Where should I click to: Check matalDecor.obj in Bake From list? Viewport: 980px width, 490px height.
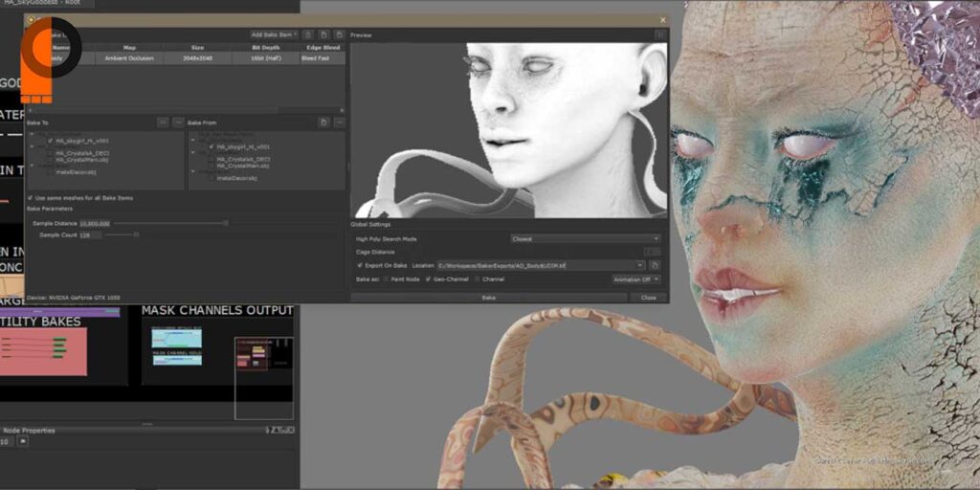point(212,178)
